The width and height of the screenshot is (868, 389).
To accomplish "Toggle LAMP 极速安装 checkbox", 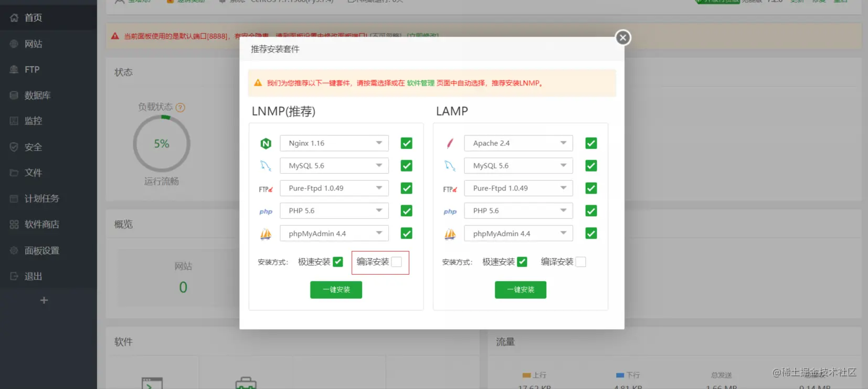I will [x=522, y=262].
